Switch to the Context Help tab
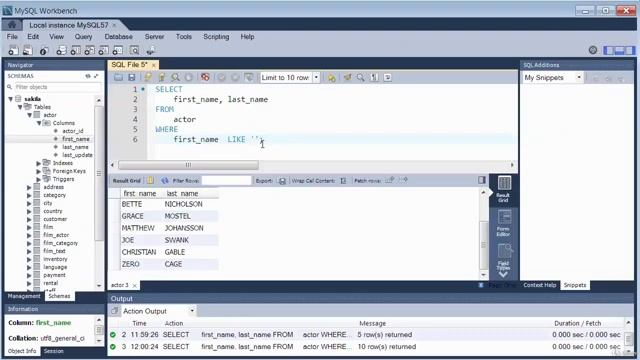The height and width of the screenshot is (360, 640). [540, 285]
